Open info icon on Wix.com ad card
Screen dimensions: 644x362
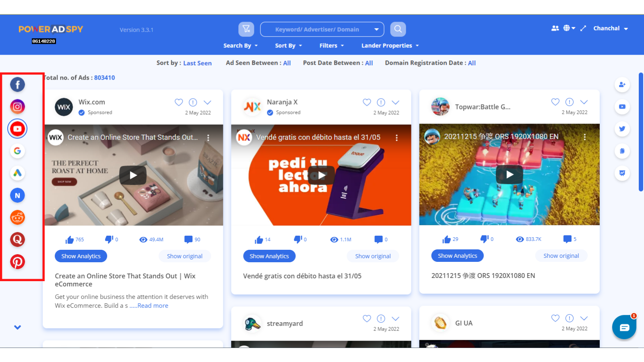pyautogui.click(x=193, y=102)
